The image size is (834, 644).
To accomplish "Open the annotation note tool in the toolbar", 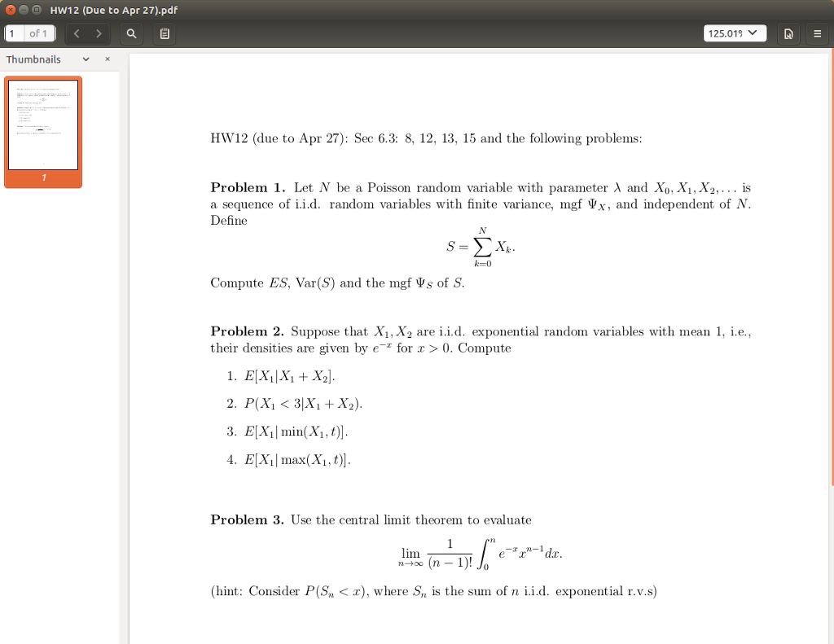I will click(165, 33).
